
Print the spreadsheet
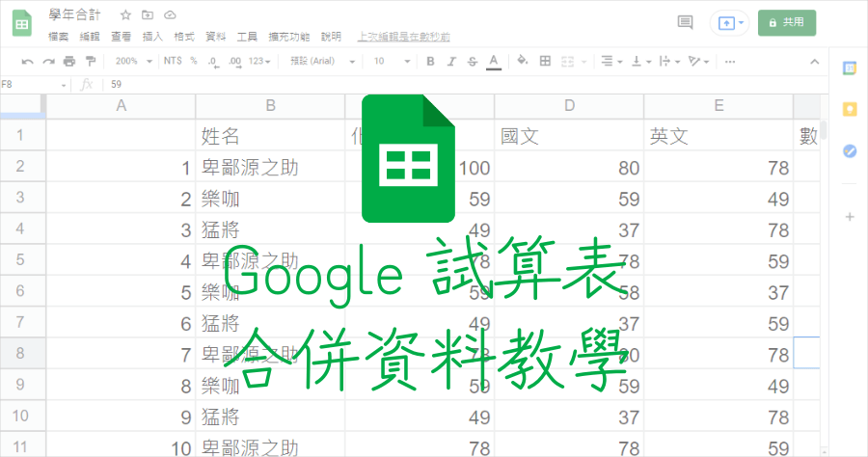pyautogui.click(x=69, y=62)
